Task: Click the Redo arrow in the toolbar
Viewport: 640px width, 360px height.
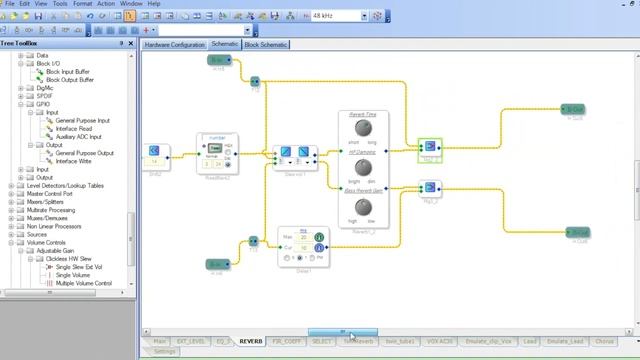Action: click(x=102, y=16)
